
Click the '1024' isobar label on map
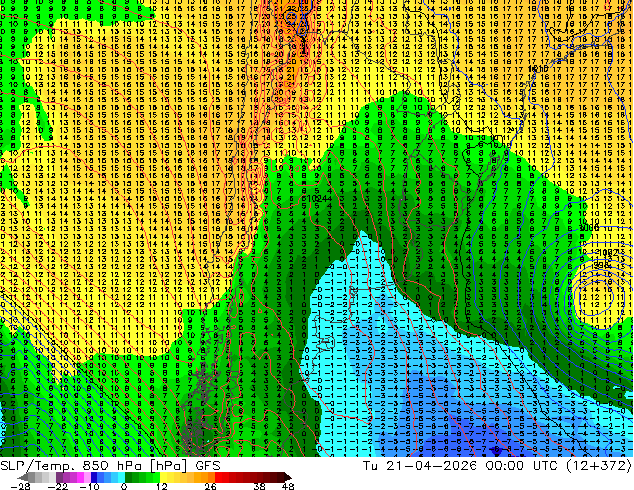click(317, 199)
